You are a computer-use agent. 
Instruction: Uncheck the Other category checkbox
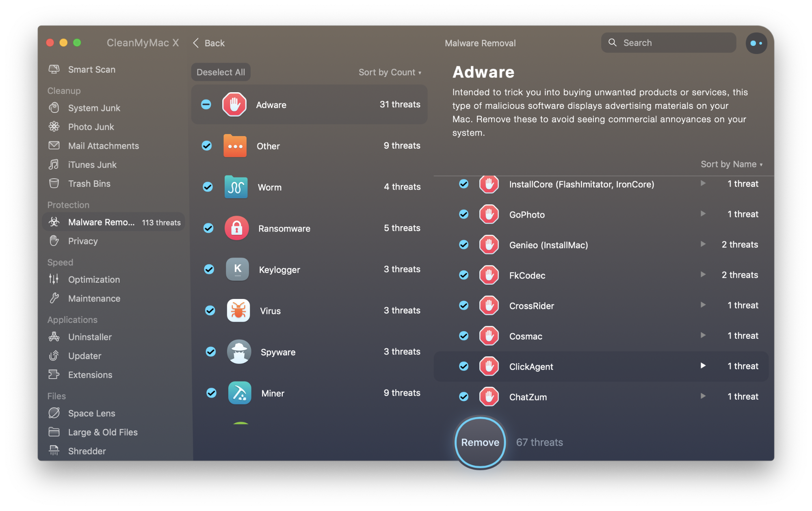pos(207,146)
